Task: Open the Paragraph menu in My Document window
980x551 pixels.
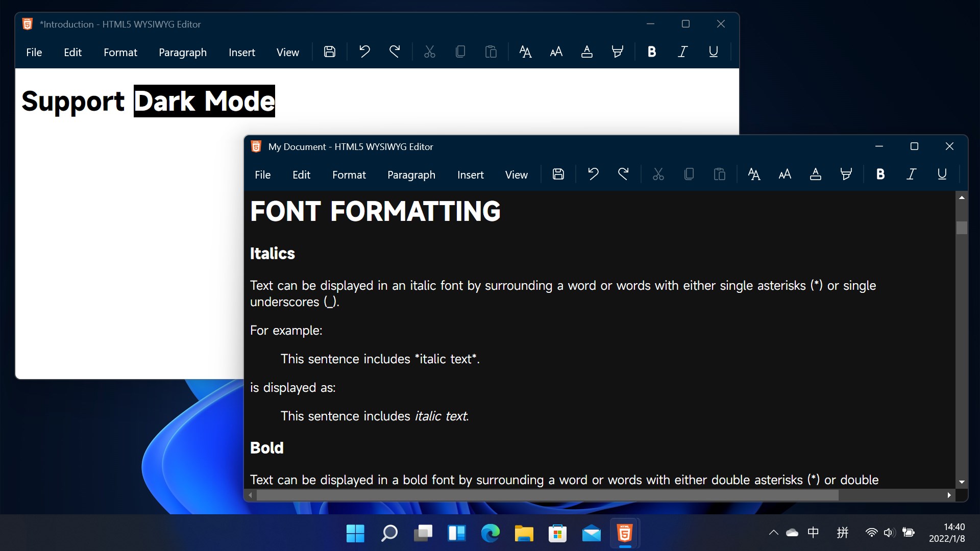Action: click(411, 175)
